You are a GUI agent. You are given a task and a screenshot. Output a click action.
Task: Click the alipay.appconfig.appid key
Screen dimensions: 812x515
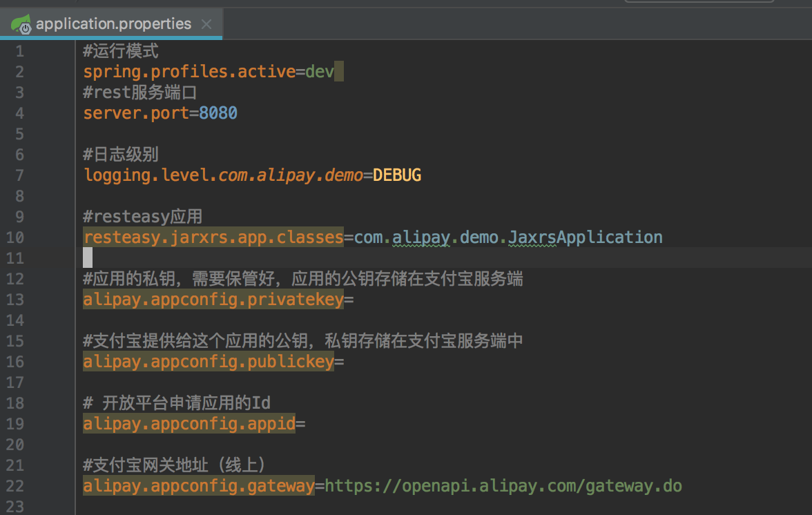pos(189,423)
